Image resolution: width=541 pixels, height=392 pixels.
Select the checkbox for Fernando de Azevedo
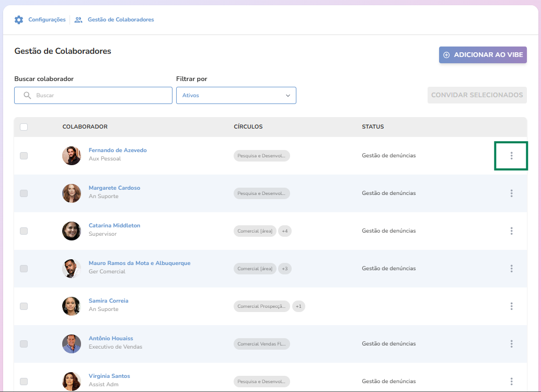[24, 156]
